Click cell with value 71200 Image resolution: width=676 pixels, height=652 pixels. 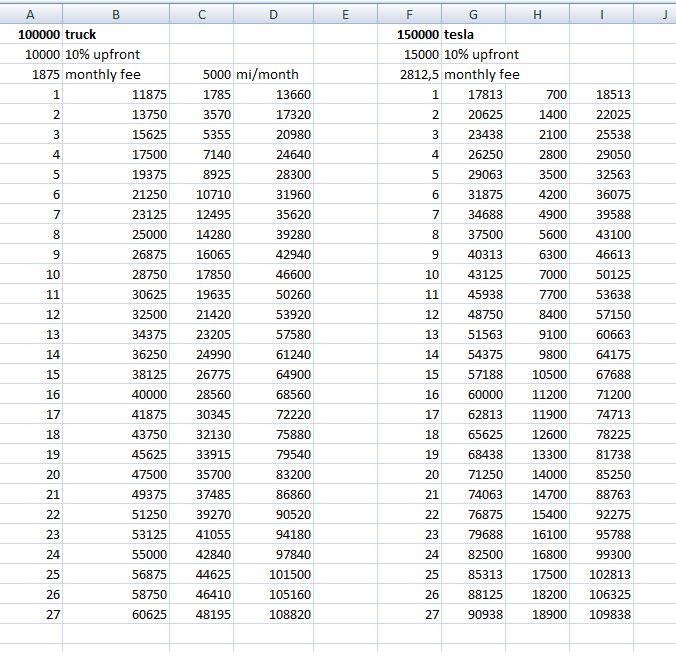[601, 395]
